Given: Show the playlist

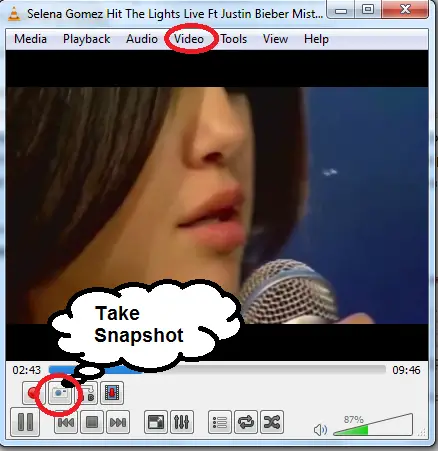Looking at the screenshot, I should (x=220, y=422).
